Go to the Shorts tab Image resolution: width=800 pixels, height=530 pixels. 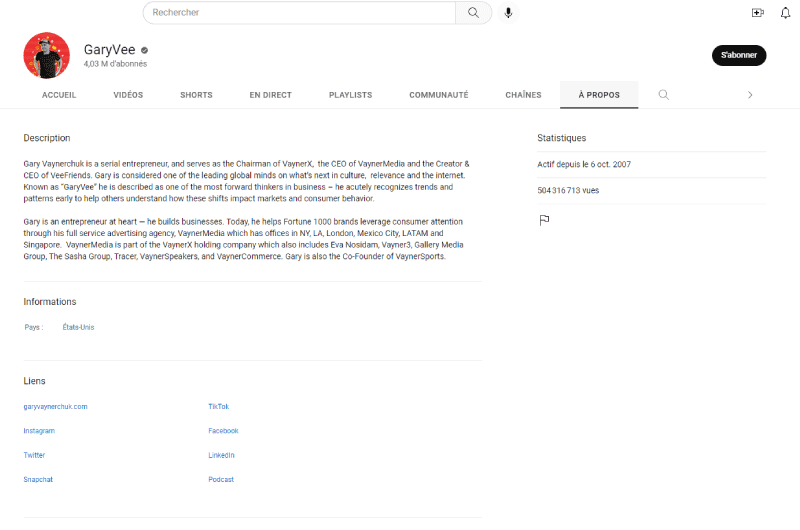(196, 95)
